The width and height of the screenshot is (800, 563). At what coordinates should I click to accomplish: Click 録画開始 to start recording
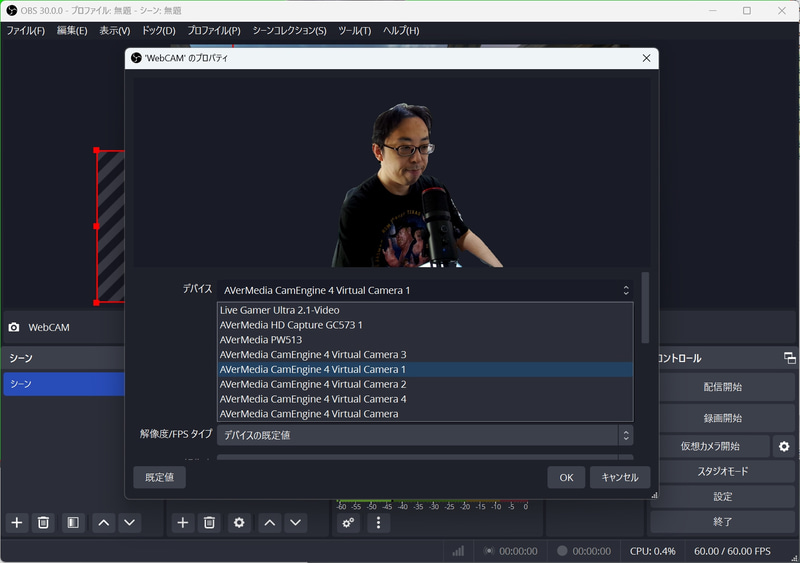click(722, 418)
